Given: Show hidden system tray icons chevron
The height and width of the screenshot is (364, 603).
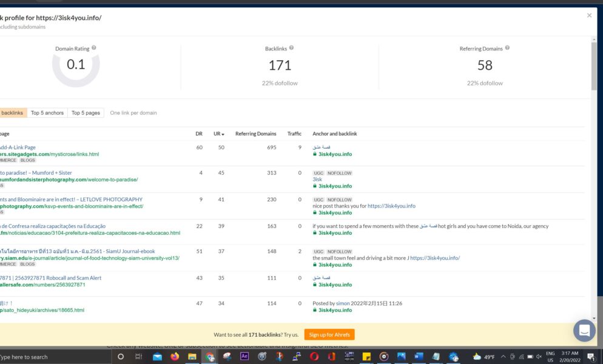Looking at the screenshot, I should [x=505, y=357].
